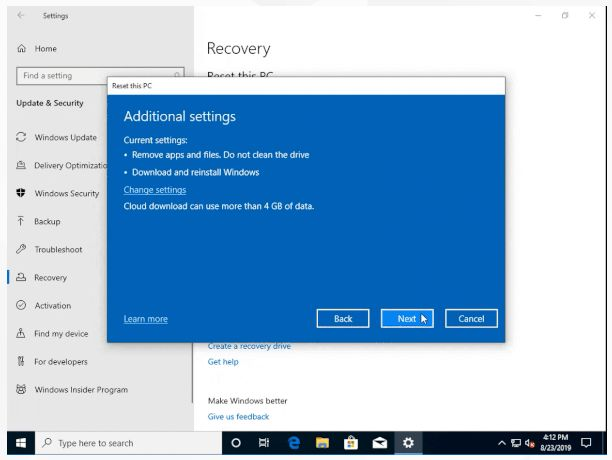The height and width of the screenshot is (460, 612).
Task: Click the Windows Insider Program icon
Action: tap(21, 389)
